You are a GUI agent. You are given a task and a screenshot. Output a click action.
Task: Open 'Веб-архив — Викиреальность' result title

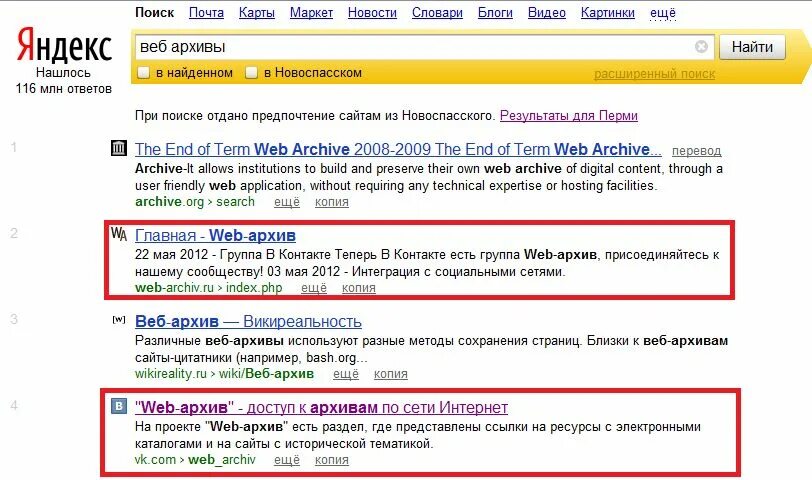click(248, 321)
